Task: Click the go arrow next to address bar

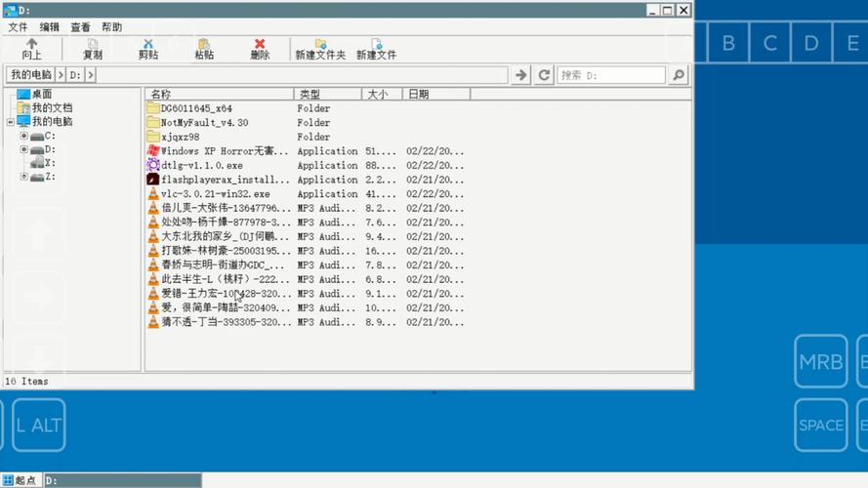Action: tap(521, 75)
